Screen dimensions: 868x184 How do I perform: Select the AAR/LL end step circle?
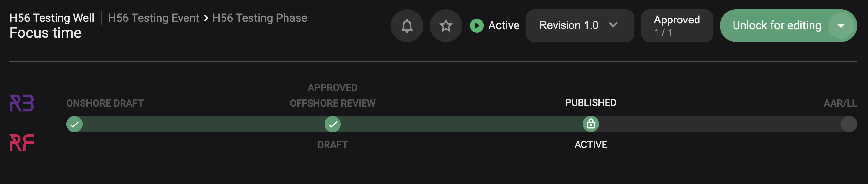[849, 124]
